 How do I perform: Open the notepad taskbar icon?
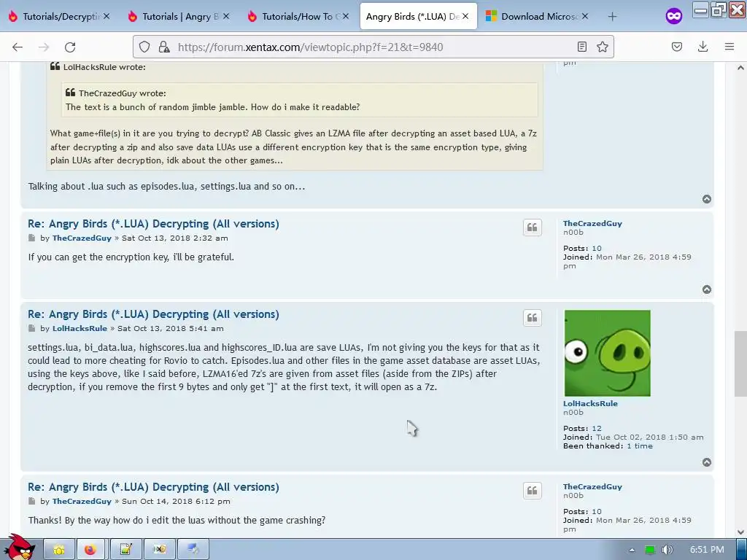[125, 550]
